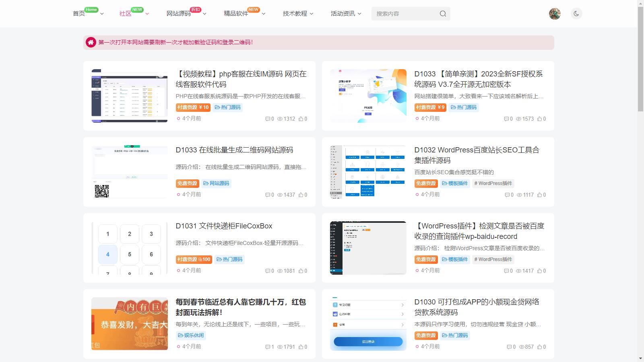Image resolution: width=644 pixels, height=362 pixels.
Task: Open the user avatar profile
Action: tap(555, 14)
